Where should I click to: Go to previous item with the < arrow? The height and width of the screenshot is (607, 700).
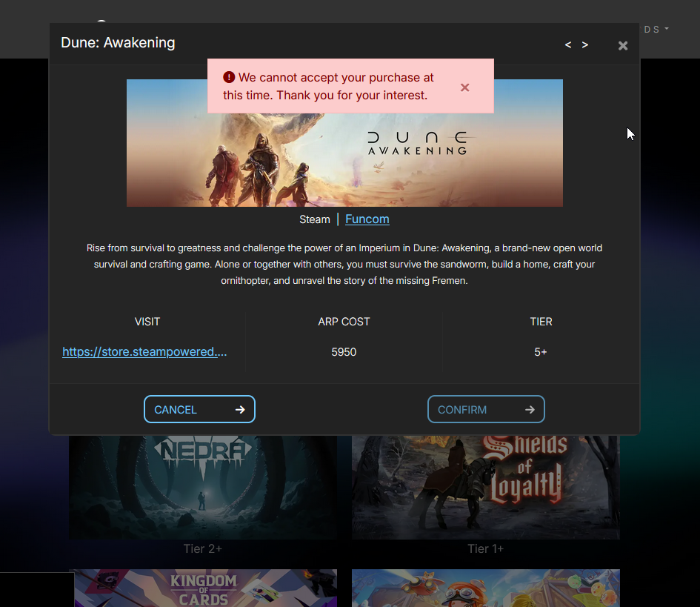click(568, 44)
